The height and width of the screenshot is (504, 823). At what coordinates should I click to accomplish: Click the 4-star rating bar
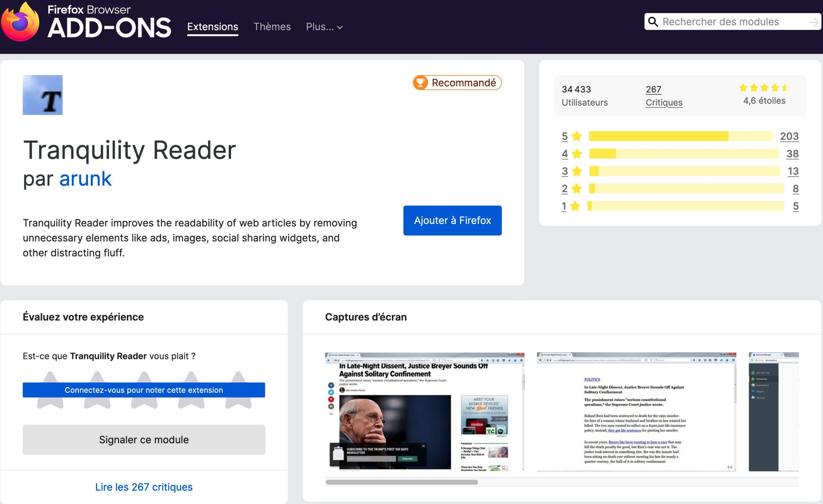coord(684,154)
